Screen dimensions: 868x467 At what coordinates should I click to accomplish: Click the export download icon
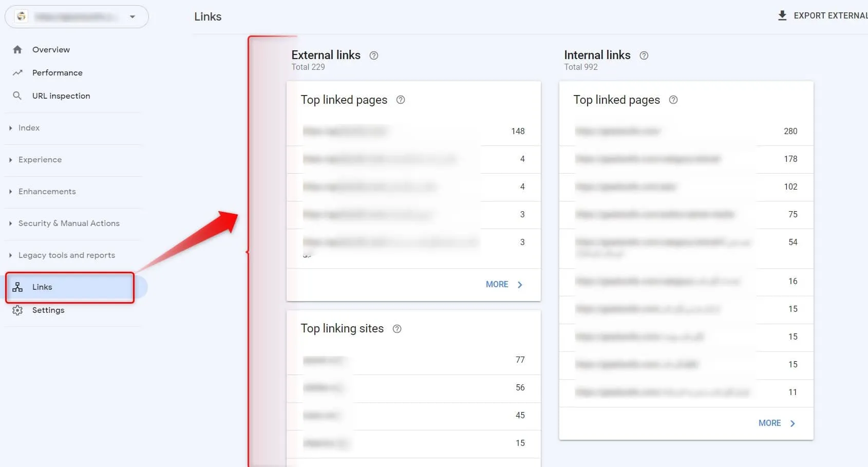[x=782, y=16]
